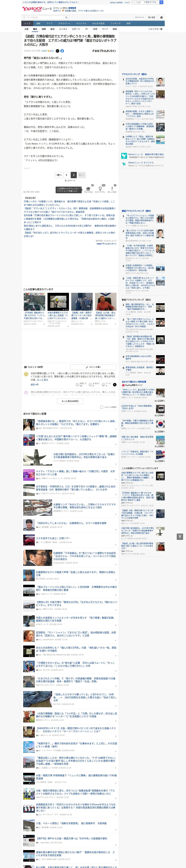Screen dimensions: 186x868
Task: Open the 独自 山口組 recommended article thumbnail
Action: pos(106,302)
